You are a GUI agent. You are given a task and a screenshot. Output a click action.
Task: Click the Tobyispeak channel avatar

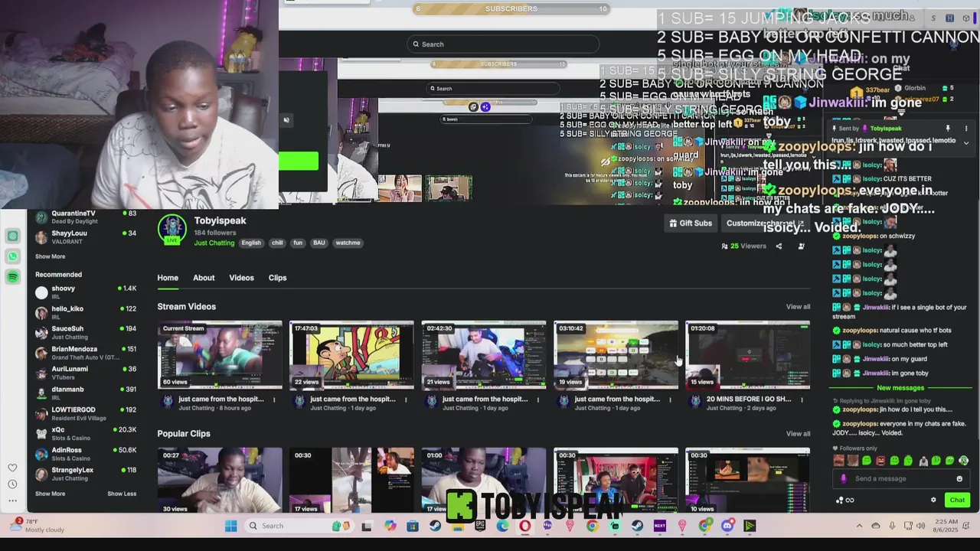tap(172, 229)
